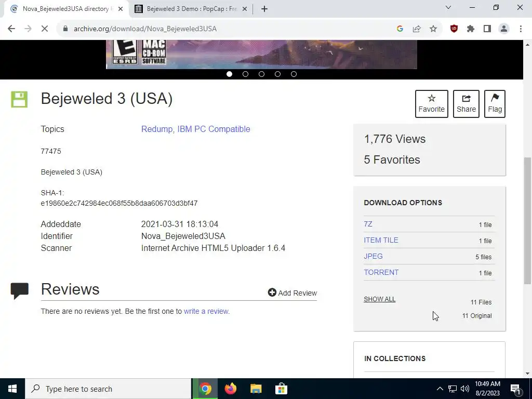
Task: Click the Chrome taskbar icon
Action: click(205, 389)
